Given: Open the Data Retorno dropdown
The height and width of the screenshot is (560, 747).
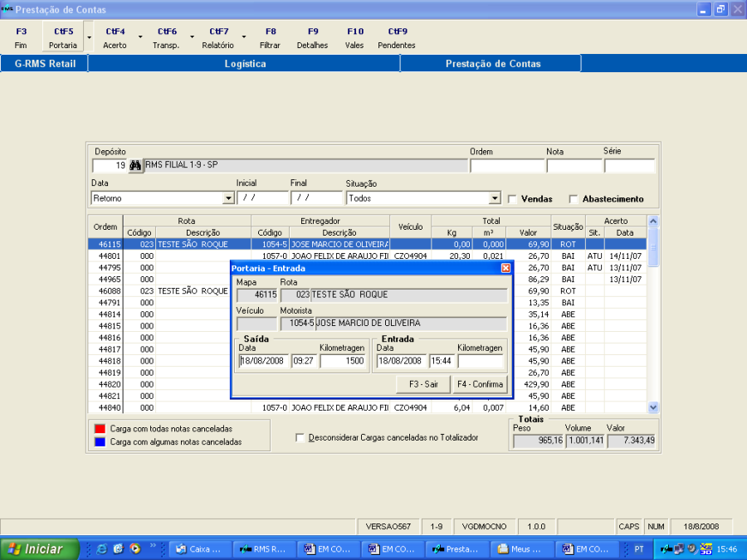Looking at the screenshot, I should click(229, 198).
